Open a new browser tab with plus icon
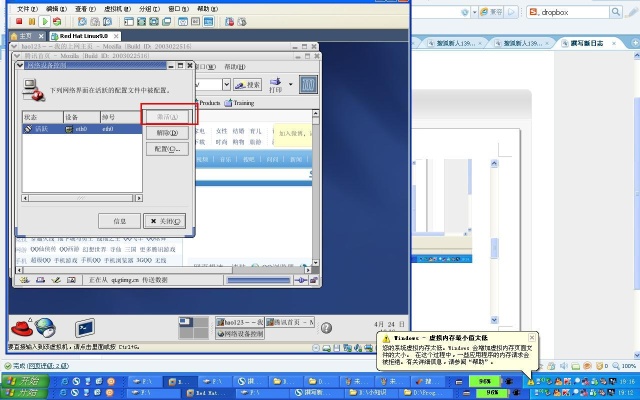 [x=635, y=42]
